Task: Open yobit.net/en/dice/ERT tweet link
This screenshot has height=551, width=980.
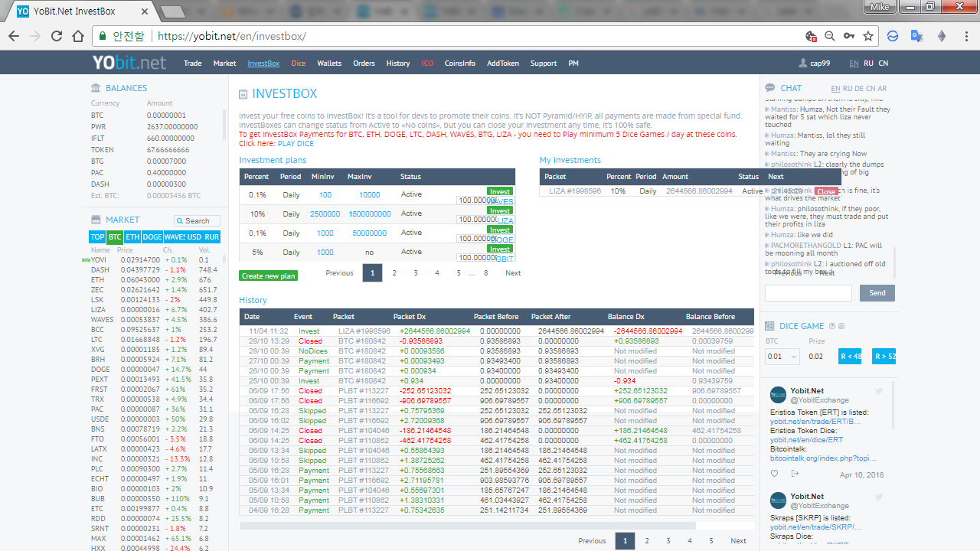Action: click(806, 440)
